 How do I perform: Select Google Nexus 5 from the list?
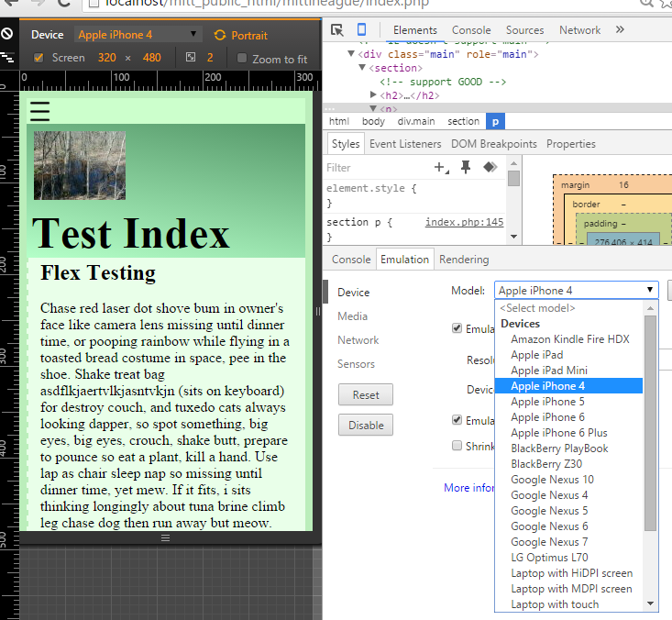[x=548, y=511]
